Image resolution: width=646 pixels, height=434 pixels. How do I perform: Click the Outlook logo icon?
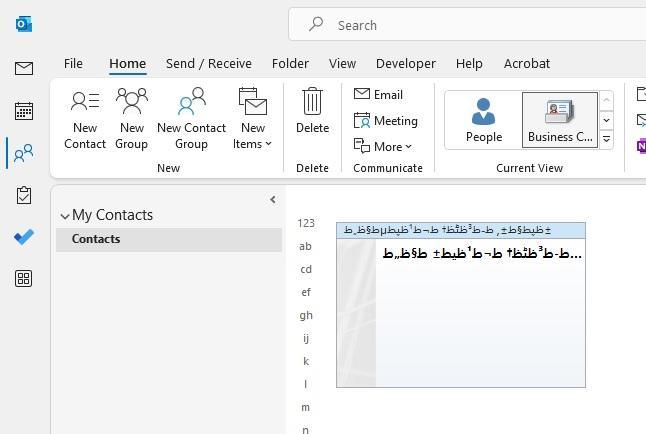[x=24, y=24]
